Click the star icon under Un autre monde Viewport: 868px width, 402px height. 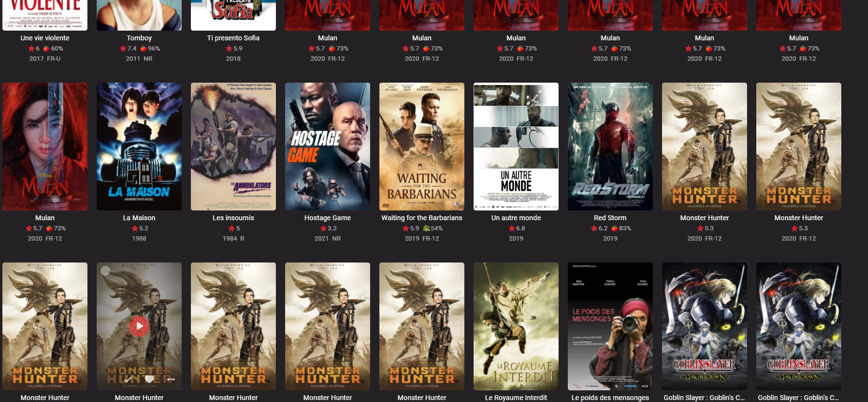point(511,228)
